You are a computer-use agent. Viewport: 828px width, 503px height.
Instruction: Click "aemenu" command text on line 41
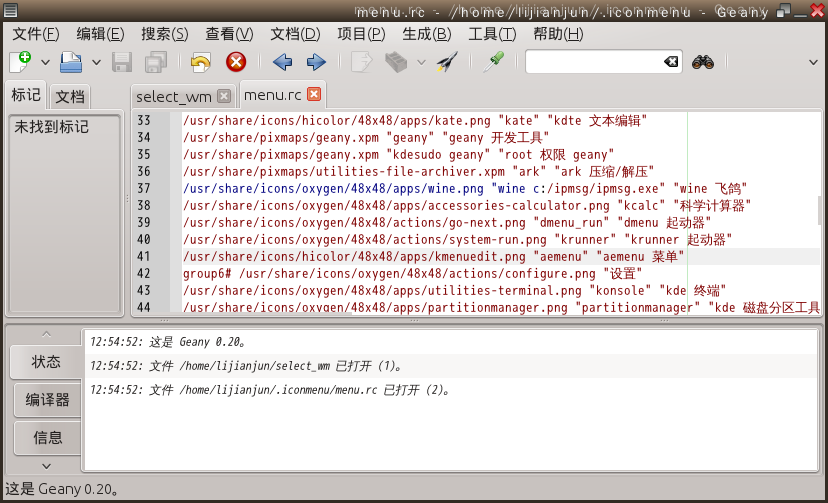click(561, 257)
